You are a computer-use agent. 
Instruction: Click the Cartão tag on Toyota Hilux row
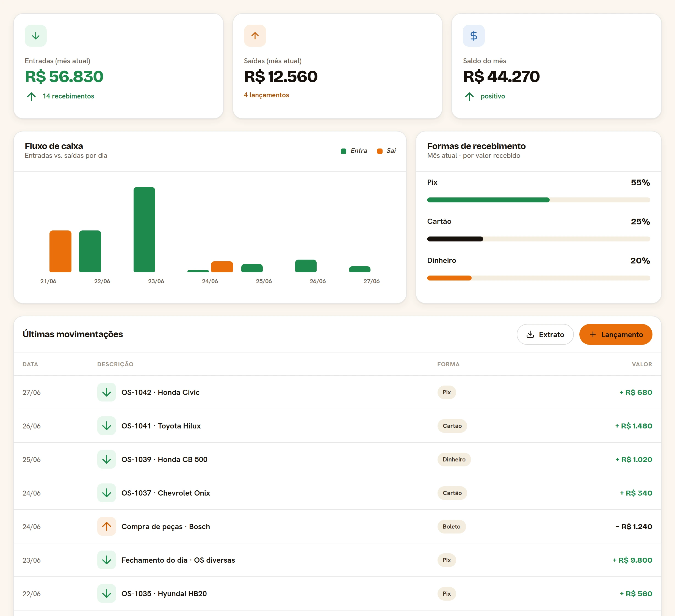click(452, 426)
